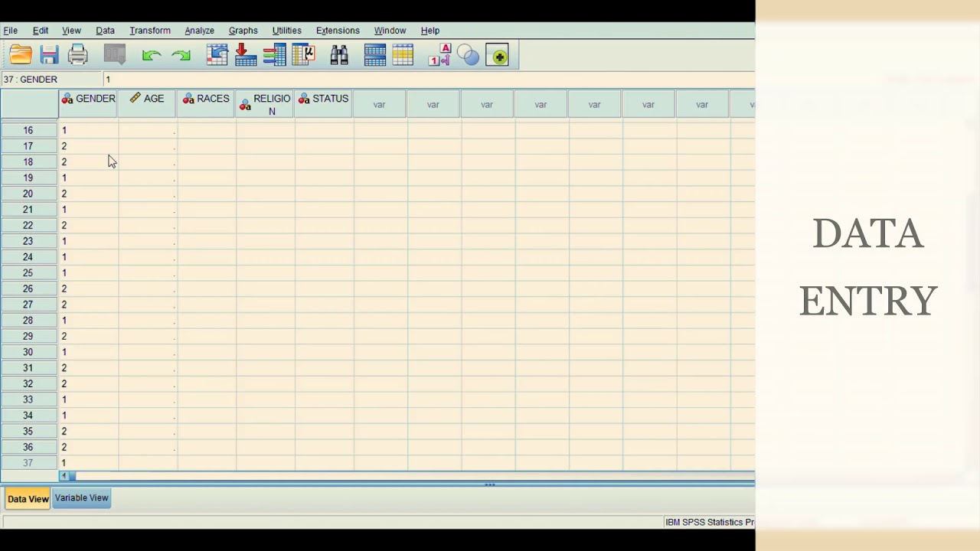Open Use Variable Sets overlapping circles icon
Viewport: 980px width, 551px height.
468,55
